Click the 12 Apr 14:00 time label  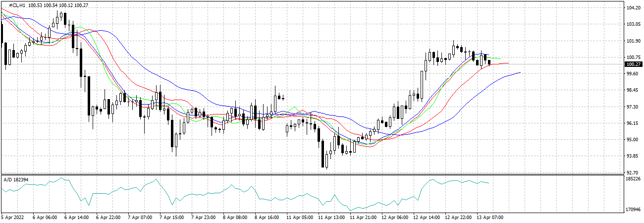pos(427,218)
